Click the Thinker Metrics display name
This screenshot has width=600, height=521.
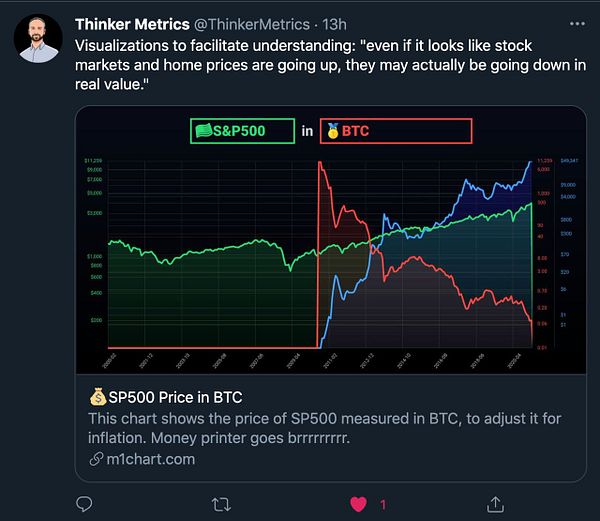click(132, 24)
